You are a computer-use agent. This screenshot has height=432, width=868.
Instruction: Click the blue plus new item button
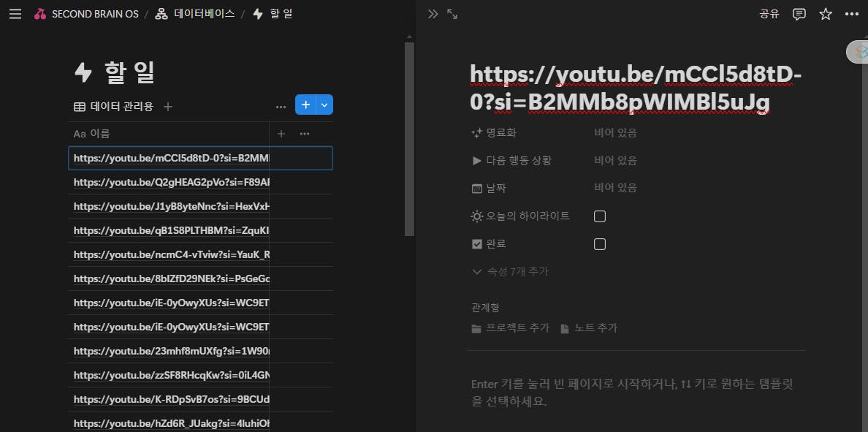[305, 105]
